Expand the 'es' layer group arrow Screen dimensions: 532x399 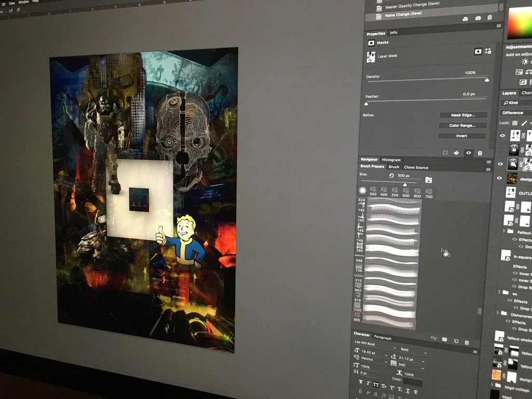499,292
